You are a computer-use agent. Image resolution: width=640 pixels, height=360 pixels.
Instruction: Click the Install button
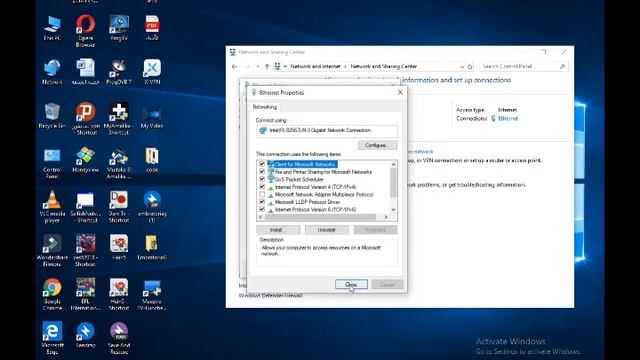(278, 230)
